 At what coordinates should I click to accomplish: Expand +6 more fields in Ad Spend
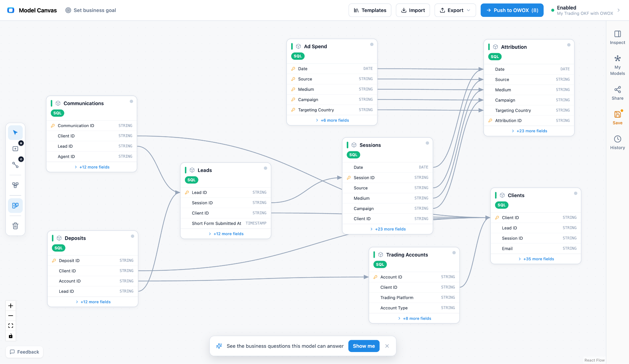[332, 120]
